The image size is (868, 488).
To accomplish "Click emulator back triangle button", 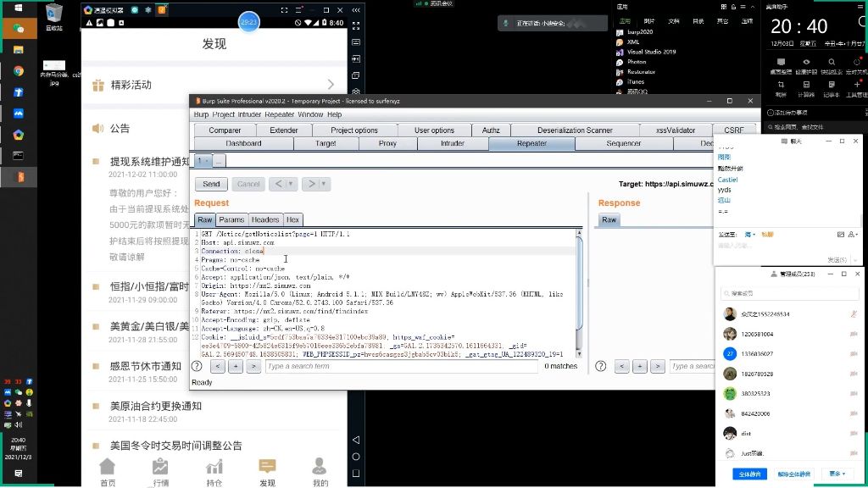I will 356,440.
